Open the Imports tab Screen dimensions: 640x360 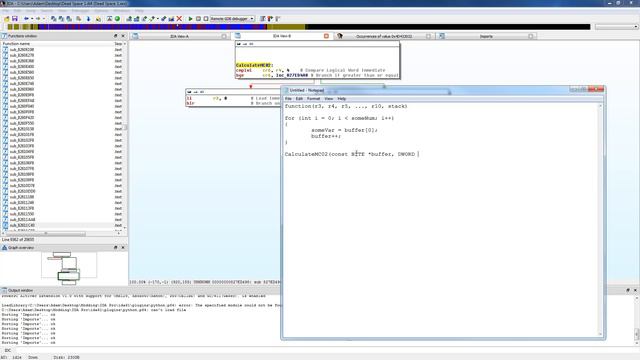[486, 36]
